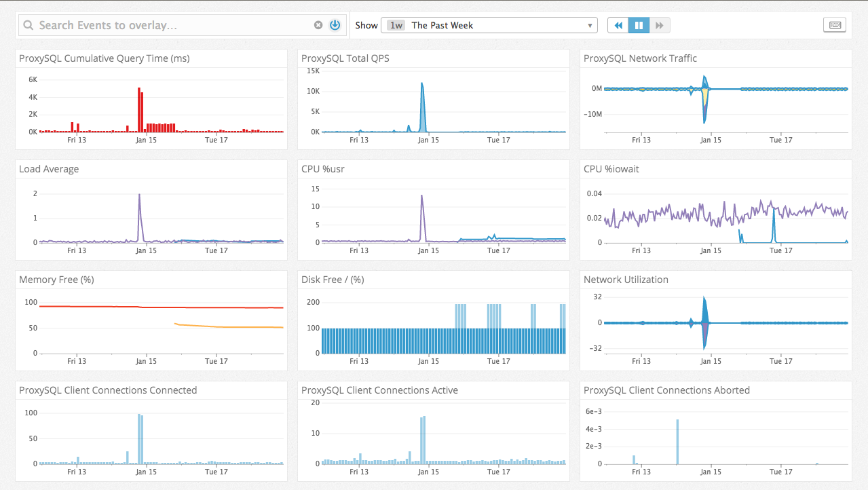The height and width of the screenshot is (490, 868).
Task: Click the red line in Memory Free graph
Action: click(162, 307)
